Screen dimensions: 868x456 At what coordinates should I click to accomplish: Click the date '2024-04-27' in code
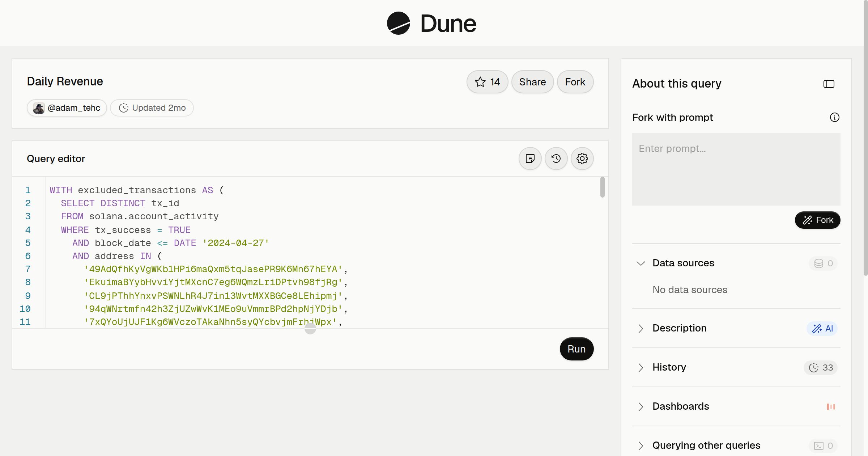click(235, 243)
